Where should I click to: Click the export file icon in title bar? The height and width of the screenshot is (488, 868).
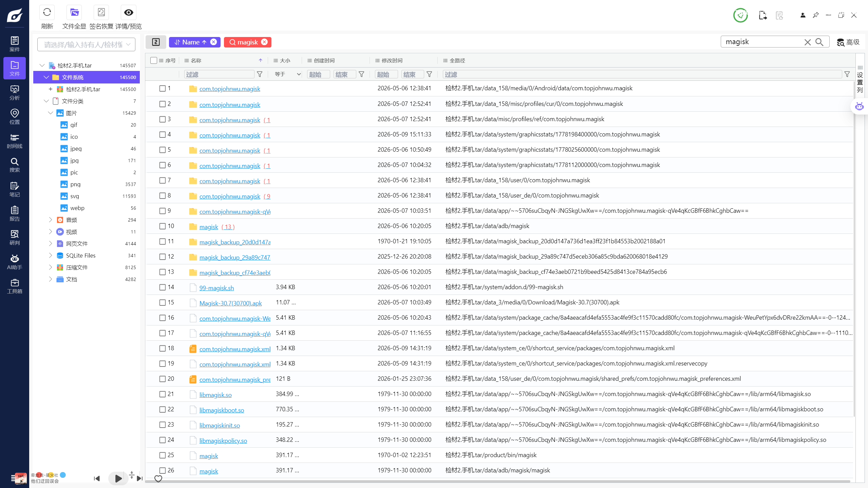763,15
